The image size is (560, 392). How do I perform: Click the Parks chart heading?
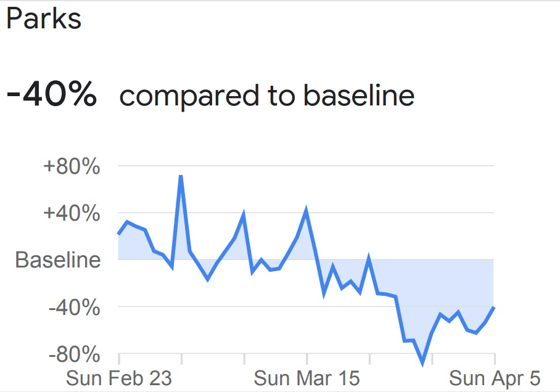click(x=44, y=19)
